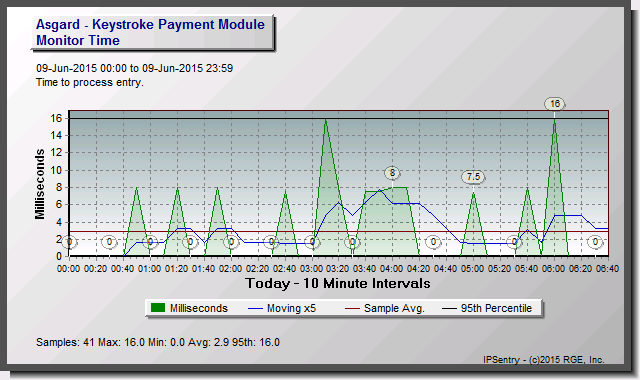Click the 06:00 x-axis tick label
The width and height of the screenshot is (640, 380).
click(x=554, y=269)
